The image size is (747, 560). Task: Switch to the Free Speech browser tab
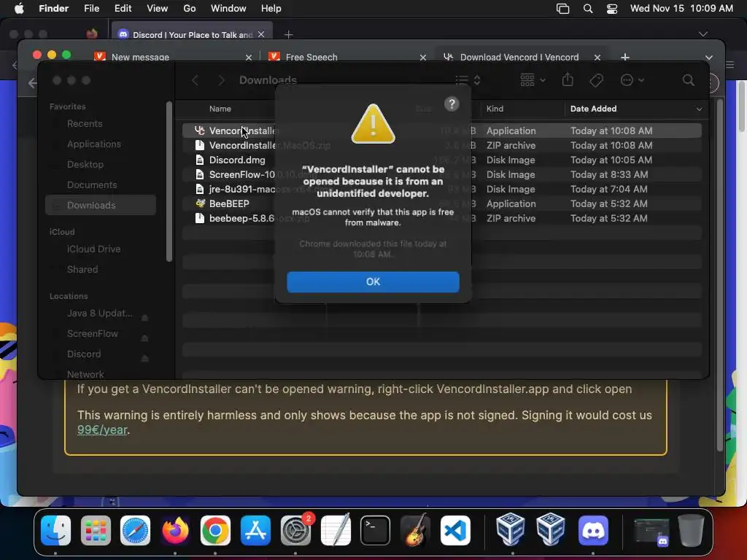click(347, 57)
